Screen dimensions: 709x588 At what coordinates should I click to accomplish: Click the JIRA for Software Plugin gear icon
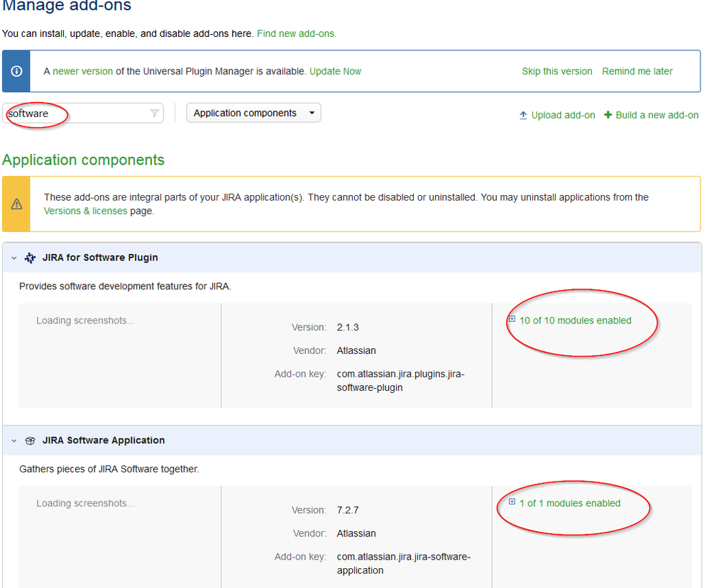pos(31,257)
